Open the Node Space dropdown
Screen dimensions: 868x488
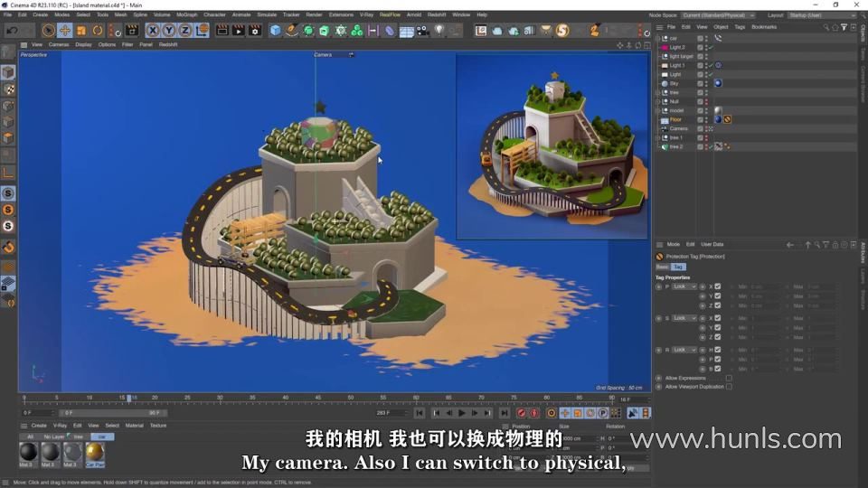click(x=717, y=15)
